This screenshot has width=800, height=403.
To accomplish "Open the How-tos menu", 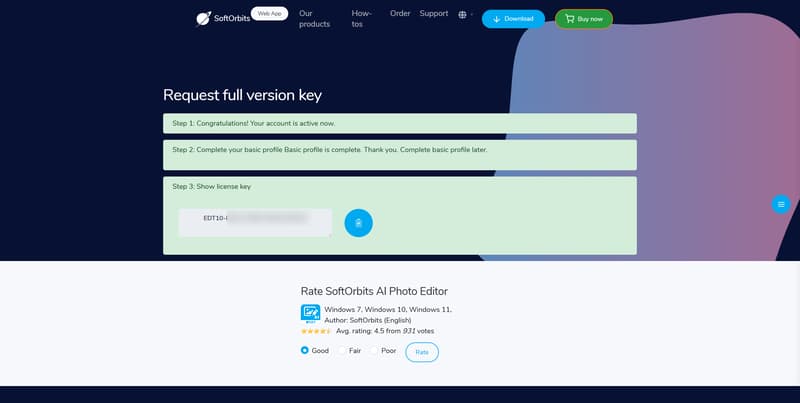I will pos(361,19).
